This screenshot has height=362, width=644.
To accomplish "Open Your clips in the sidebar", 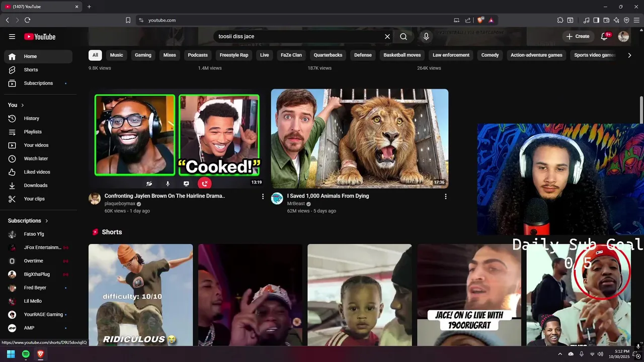I will [38, 199].
